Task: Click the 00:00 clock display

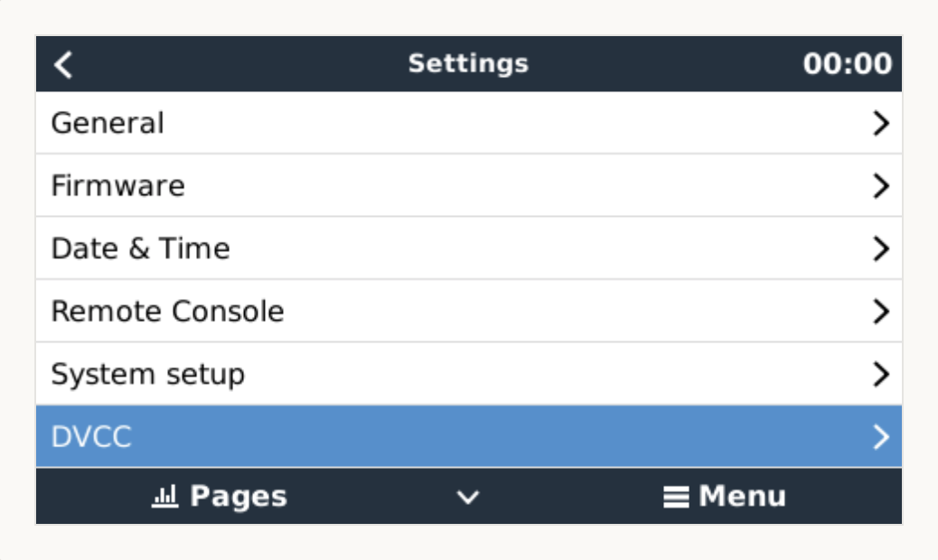Action: [x=847, y=64]
